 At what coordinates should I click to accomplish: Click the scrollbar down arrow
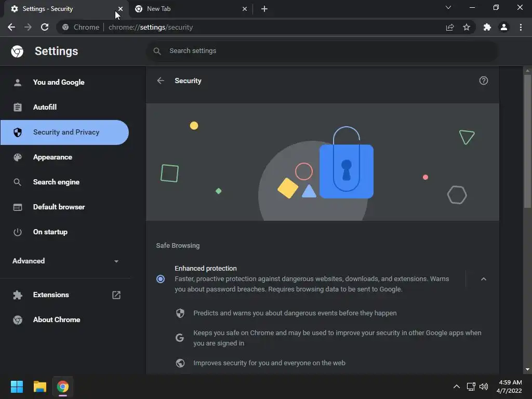pos(527,369)
